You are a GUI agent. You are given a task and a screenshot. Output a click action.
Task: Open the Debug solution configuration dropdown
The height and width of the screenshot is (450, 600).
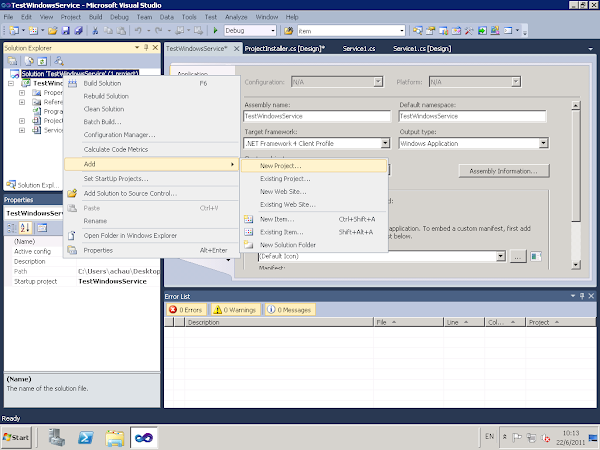(x=273, y=31)
